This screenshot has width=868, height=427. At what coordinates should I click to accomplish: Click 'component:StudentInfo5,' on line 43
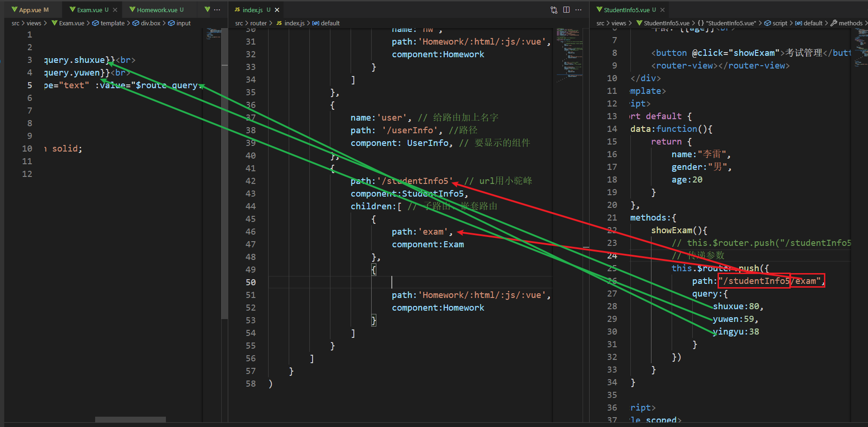pyautogui.click(x=409, y=194)
